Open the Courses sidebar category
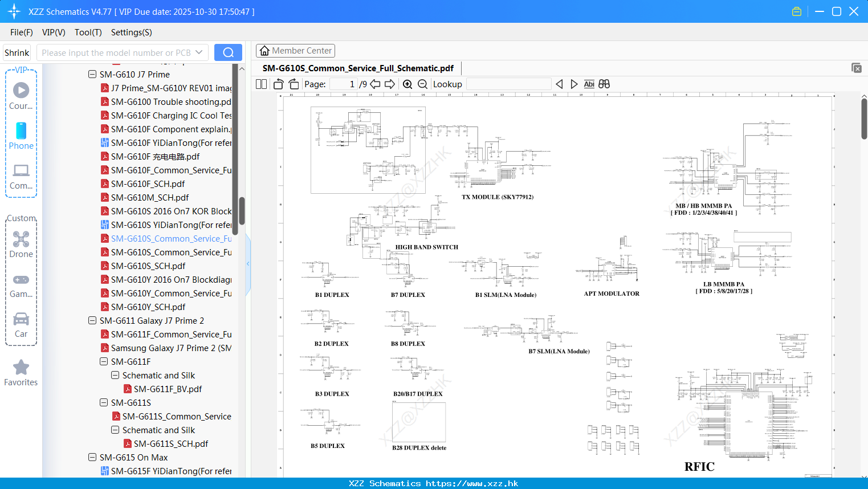 pos(21,96)
